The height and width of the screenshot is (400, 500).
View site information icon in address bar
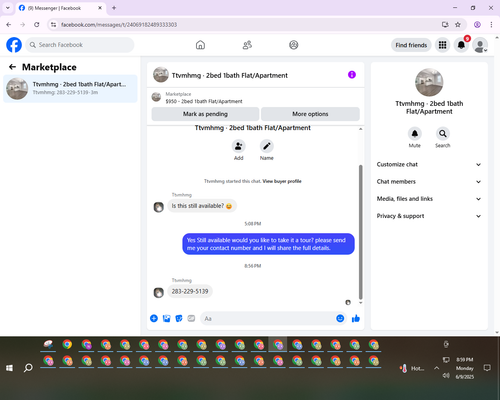coord(54,25)
